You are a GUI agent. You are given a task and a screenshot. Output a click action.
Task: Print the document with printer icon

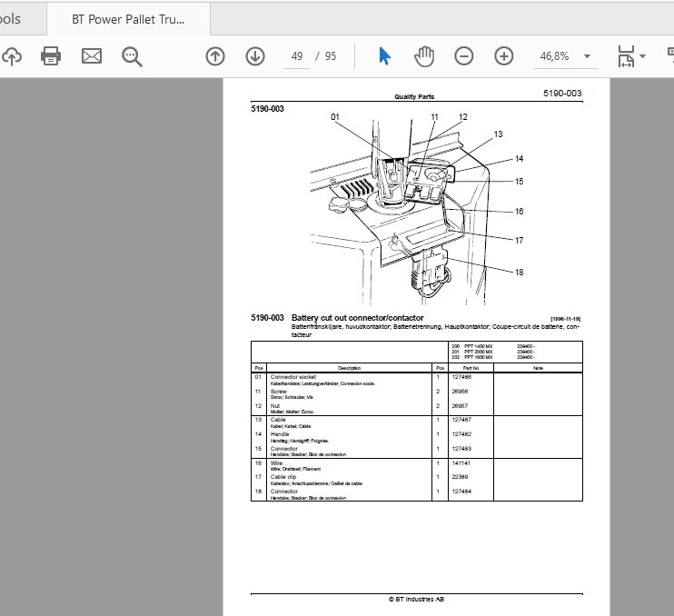pyautogui.click(x=51, y=56)
